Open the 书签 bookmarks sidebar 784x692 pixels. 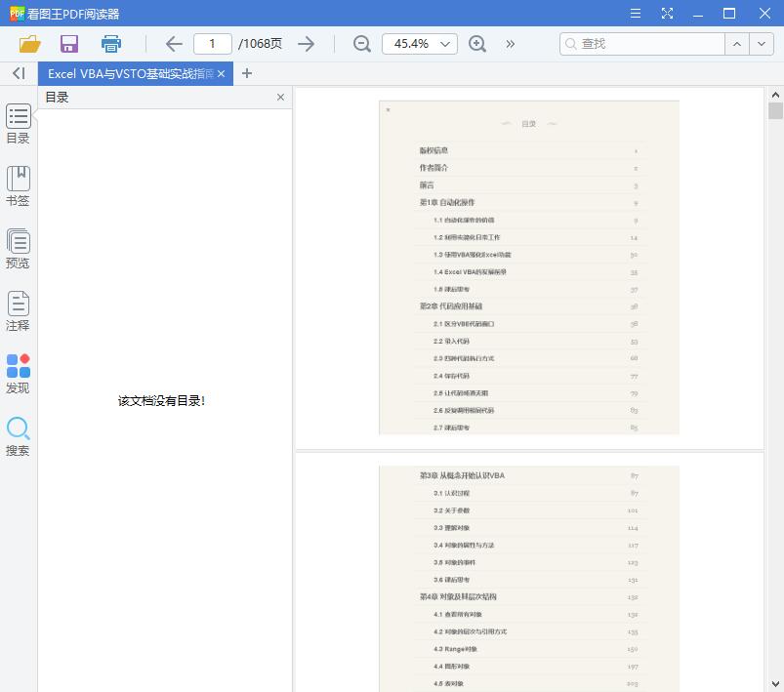click(18, 186)
